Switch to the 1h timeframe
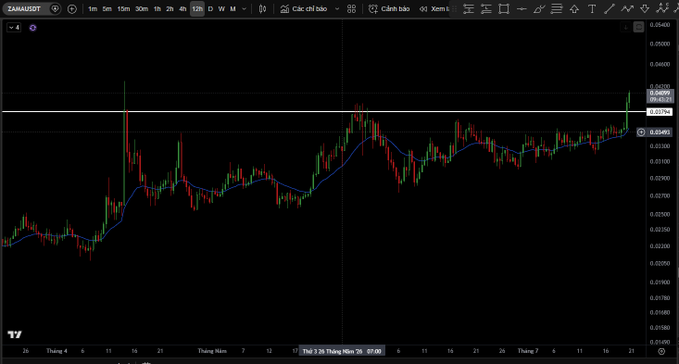This screenshot has height=364, width=679. point(157,9)
